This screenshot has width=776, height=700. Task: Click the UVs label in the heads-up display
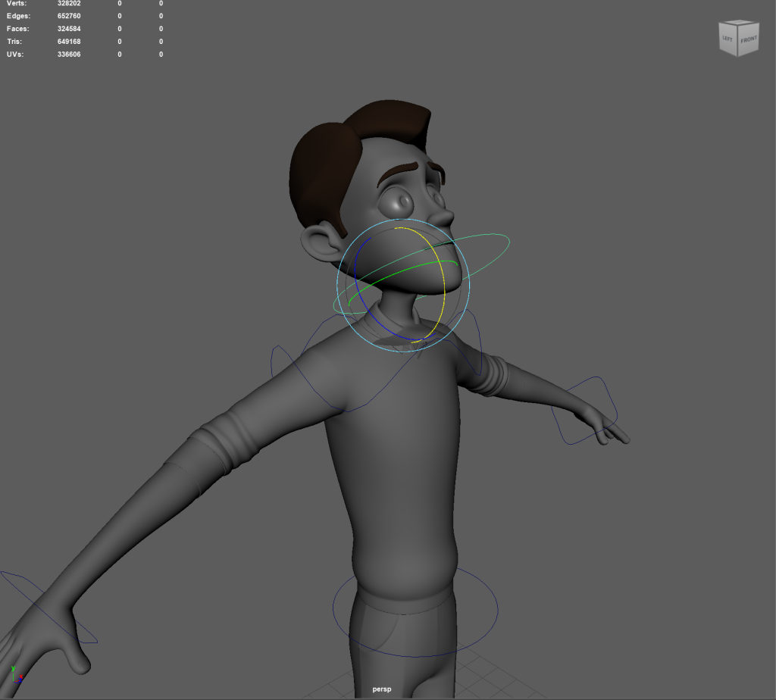pos(15,55)
